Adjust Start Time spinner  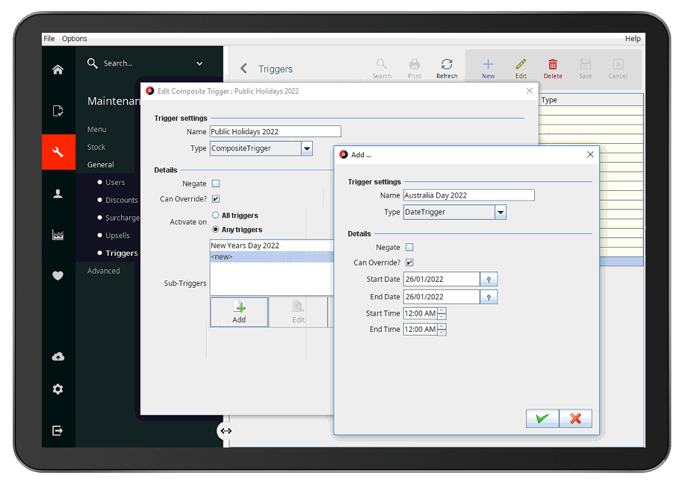(442, 313)
